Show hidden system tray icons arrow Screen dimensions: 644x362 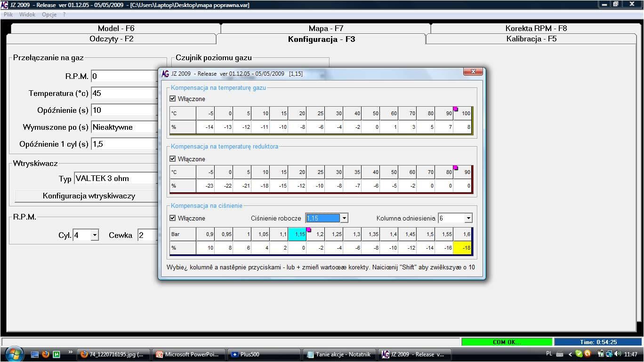[x=570, y=354]
